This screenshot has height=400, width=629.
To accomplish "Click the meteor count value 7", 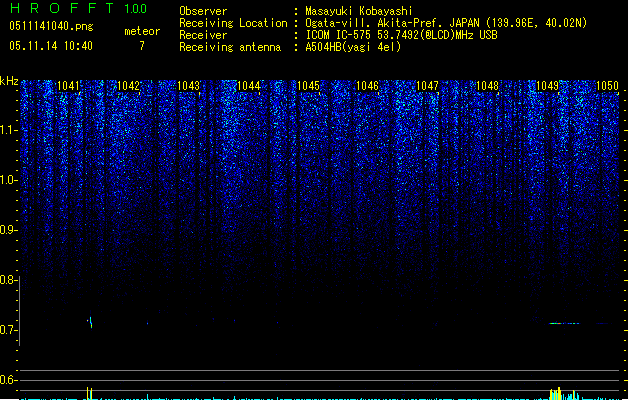I will click(x=142, y=46).
